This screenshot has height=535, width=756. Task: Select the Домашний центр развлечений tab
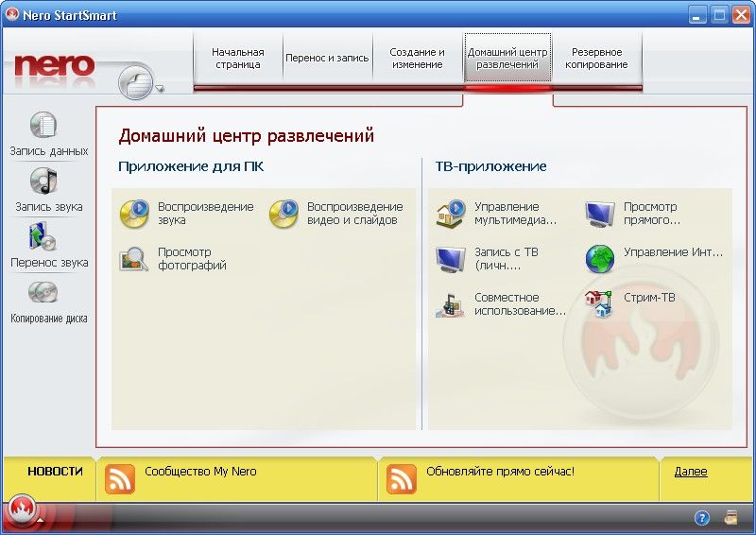(507, 59)
